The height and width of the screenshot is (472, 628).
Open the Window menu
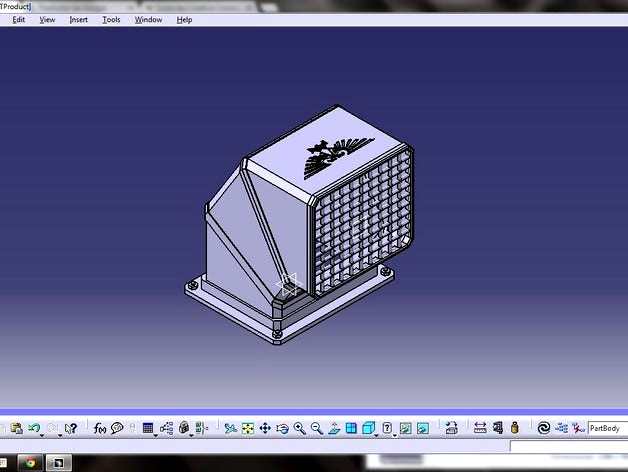[x=148, y=20]
